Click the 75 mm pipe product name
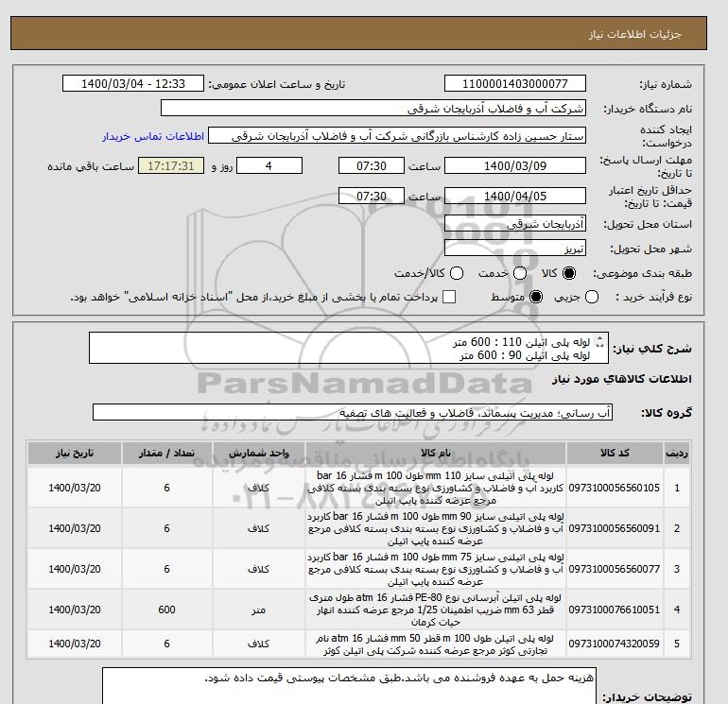 [x=436, y=569]
